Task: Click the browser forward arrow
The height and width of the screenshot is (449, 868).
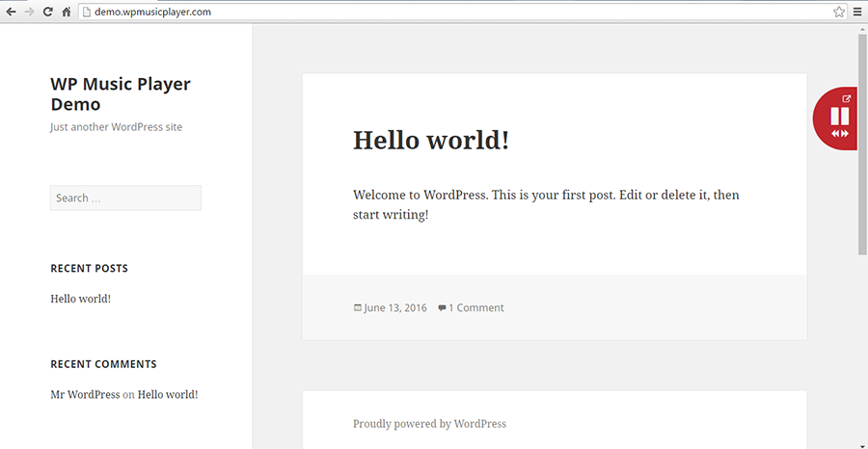Action: coord(29,12)
